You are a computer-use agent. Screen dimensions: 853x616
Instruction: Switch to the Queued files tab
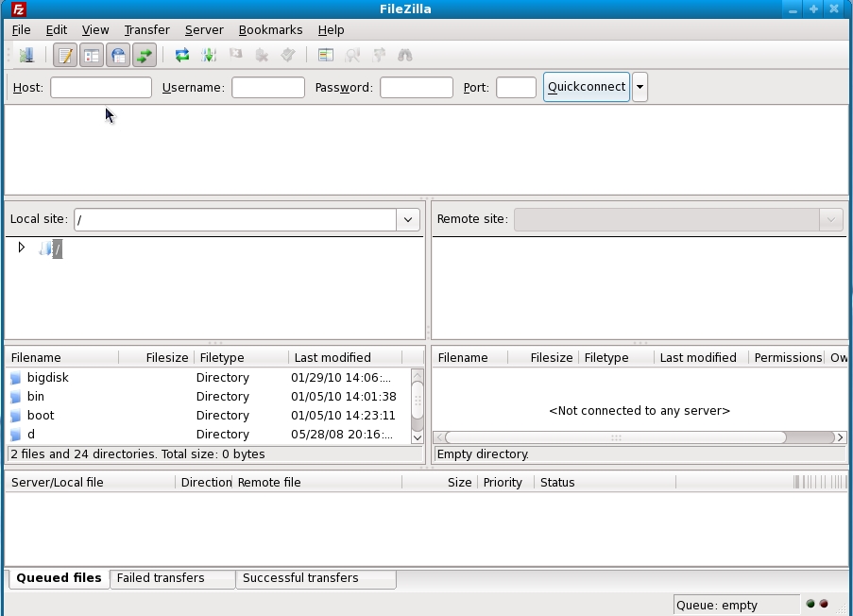59,578
